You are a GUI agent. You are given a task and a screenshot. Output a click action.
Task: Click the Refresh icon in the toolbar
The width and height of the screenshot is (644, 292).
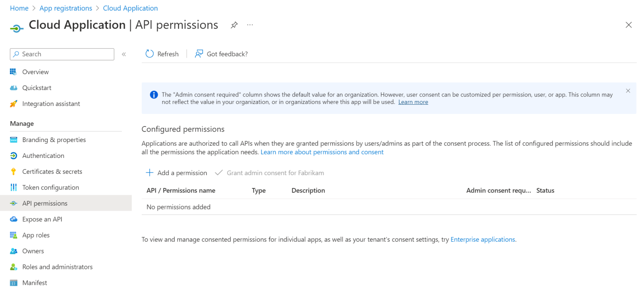(149, 54)
